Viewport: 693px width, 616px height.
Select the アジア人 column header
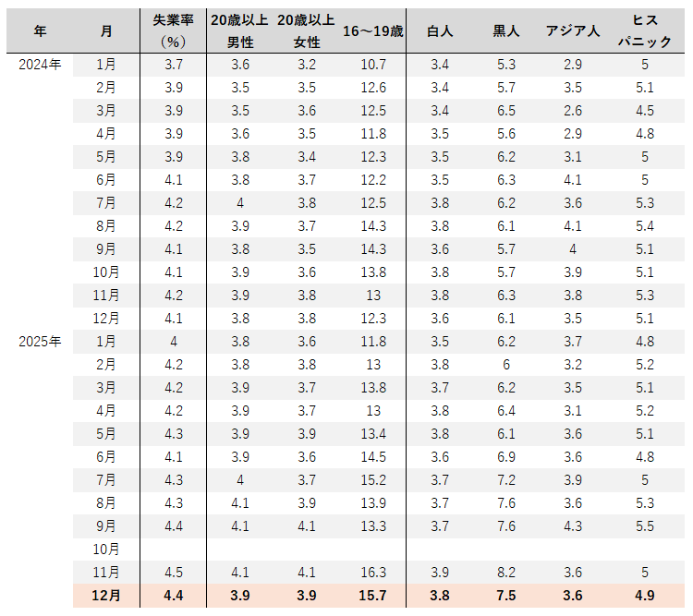(x=573, y=30)
